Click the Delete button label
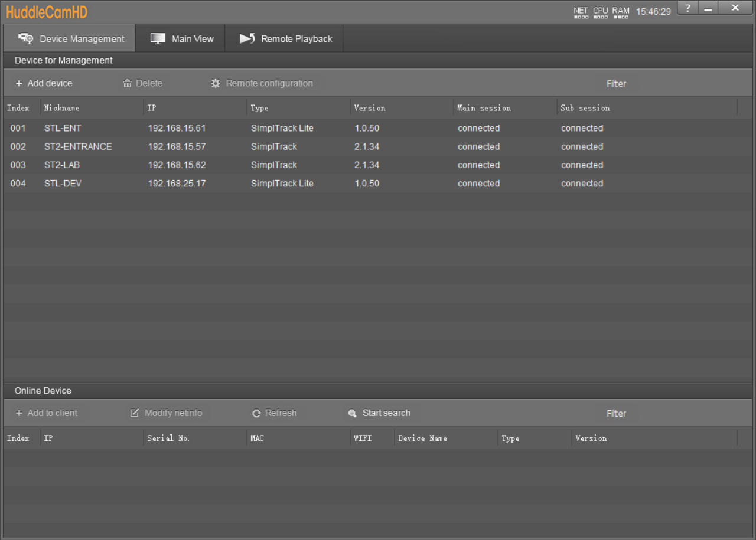The image size is (756, 540). (x=149, y=83)
